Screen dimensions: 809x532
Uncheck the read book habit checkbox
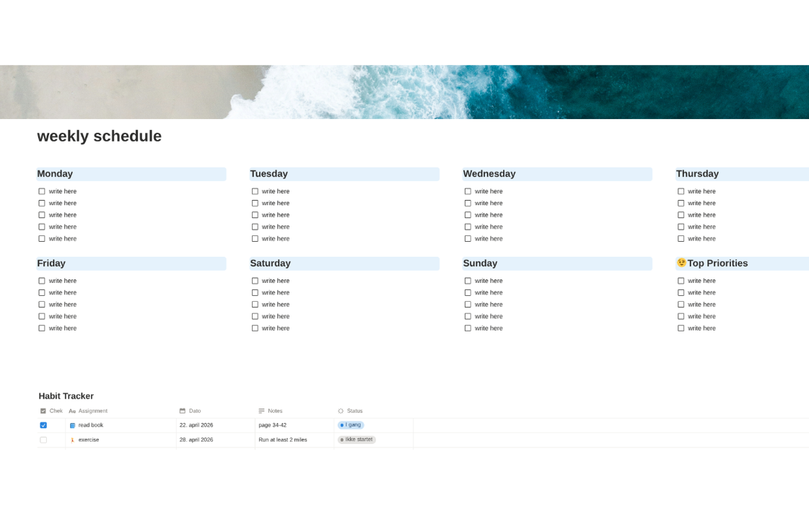(x=43, y=425)
